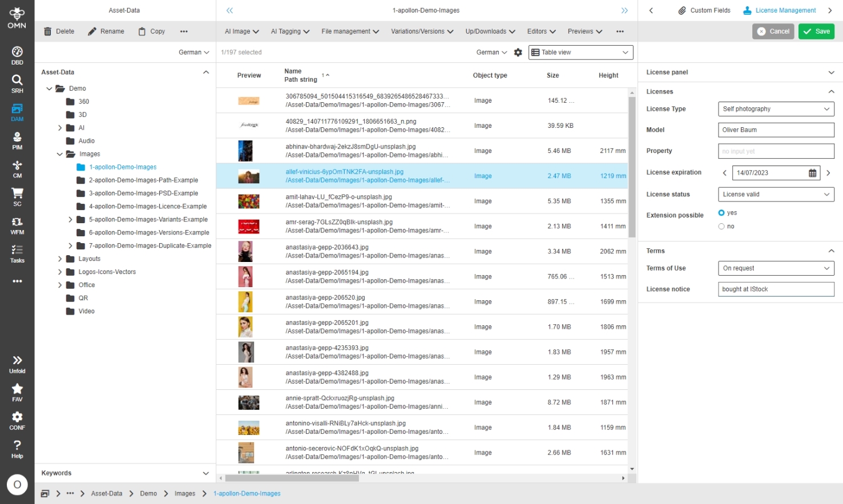Select 'yes' for Extension possible
This screenshot has width=843, height=504.
pyautogui.click(x=721, y=213)
